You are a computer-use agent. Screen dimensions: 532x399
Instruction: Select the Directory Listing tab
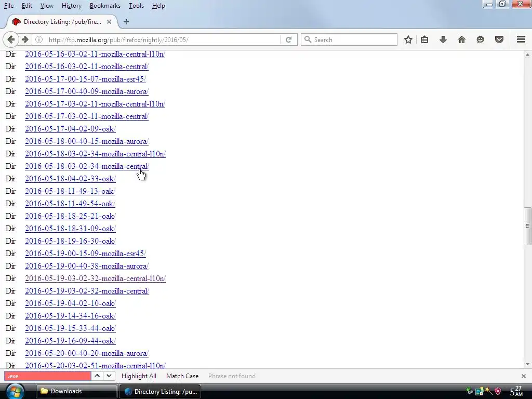62,22
